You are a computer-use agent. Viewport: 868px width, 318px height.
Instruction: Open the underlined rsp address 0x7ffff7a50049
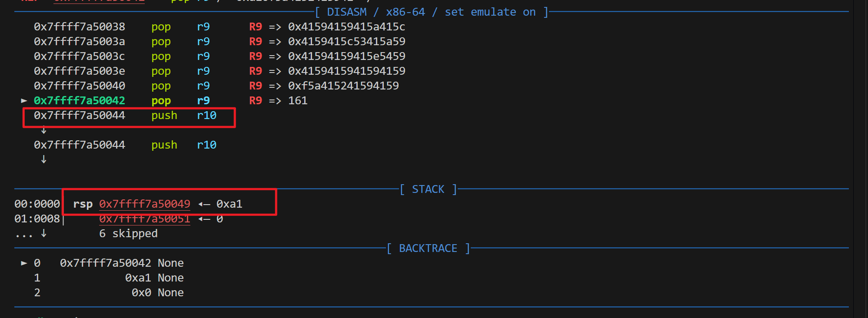click(x=144, y=204)
